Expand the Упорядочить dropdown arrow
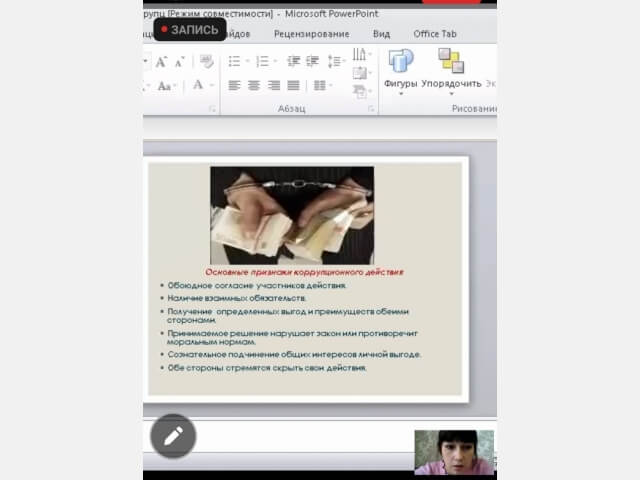 point(451,94)
